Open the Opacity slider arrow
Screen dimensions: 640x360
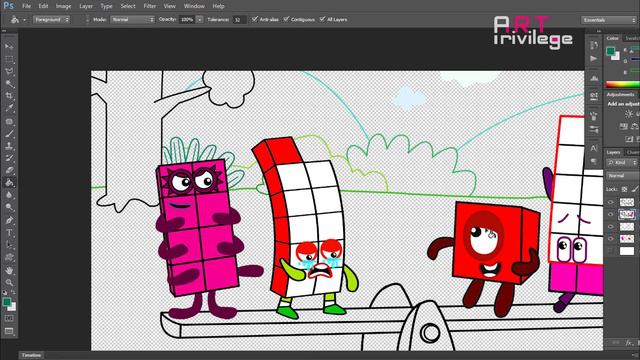[x=200, y=20]
